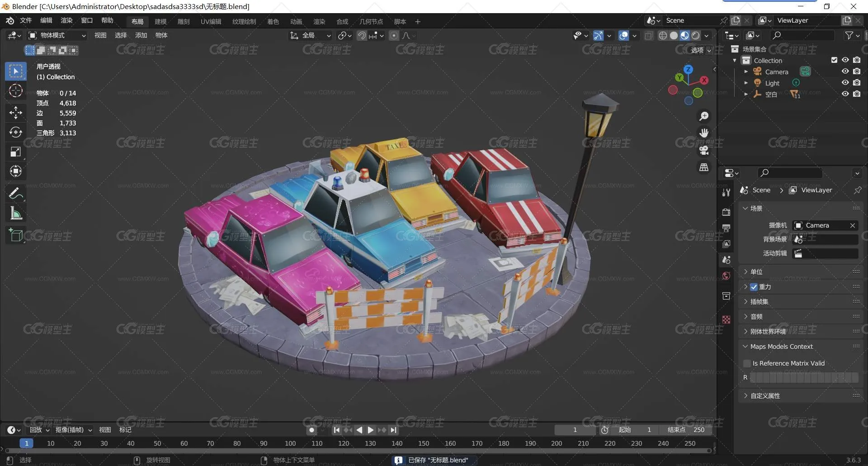
Task: Select the Scale tool
Action: [x=16, y=152]
